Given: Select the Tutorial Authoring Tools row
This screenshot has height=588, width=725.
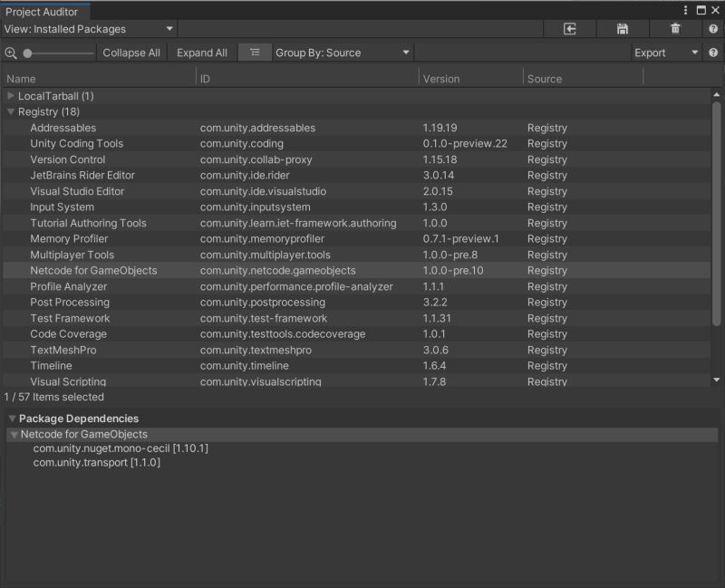Looking at the screenshot, I should (356, 223).
